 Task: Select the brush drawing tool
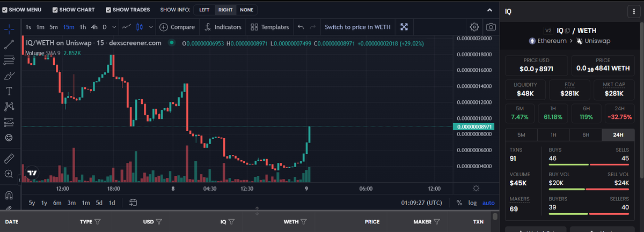(x=9, y=76)
